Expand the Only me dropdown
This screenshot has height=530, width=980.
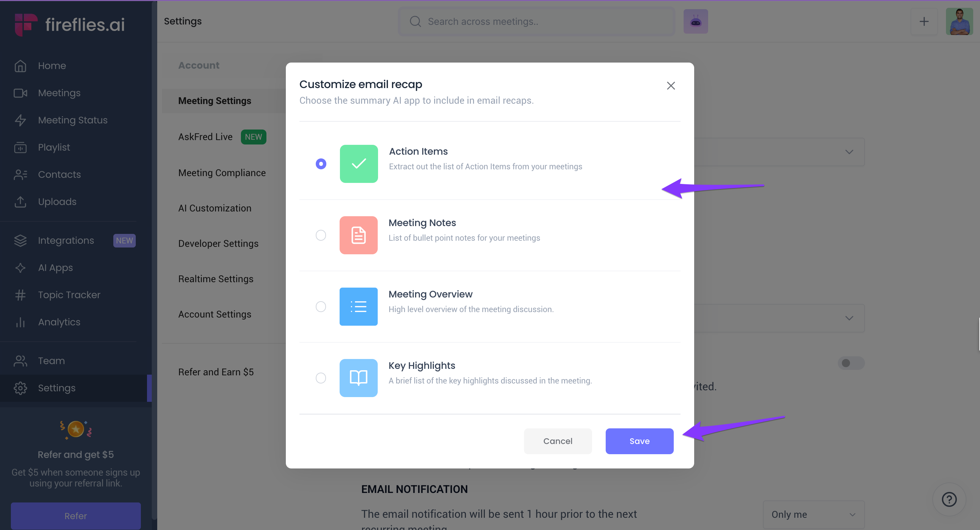pos(813,514)
